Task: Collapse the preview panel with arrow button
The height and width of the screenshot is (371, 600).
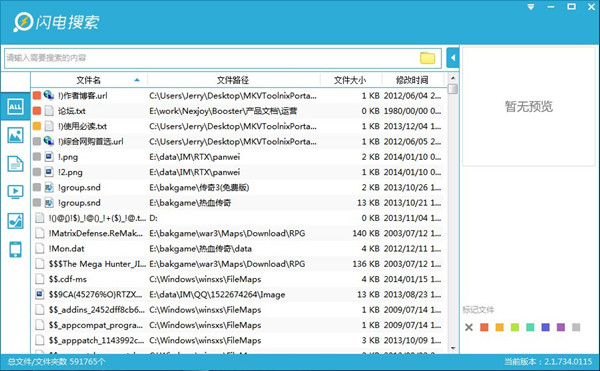Action: (453, 58)
